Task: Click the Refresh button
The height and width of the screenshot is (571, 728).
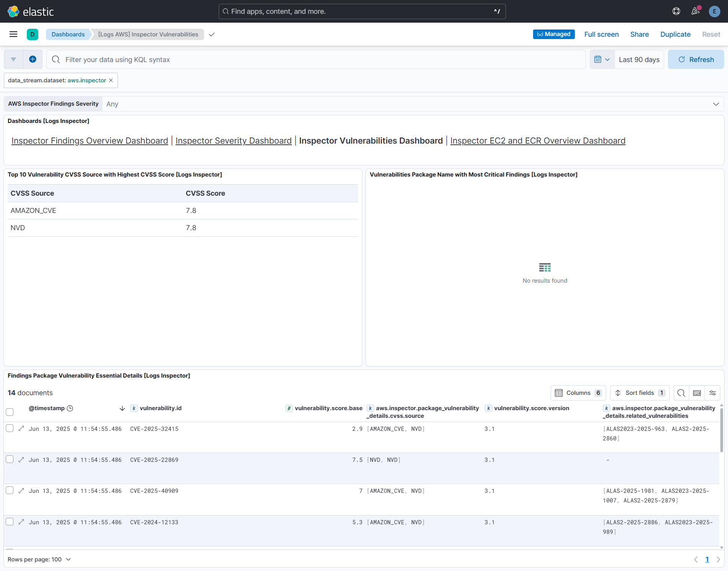Action: (696, 59)
